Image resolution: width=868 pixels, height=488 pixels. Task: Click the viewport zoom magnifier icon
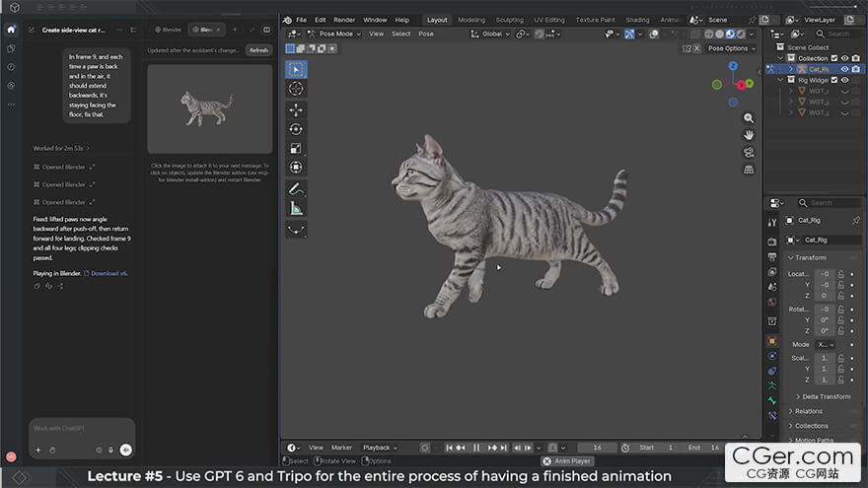pyautogui.click(x=749, y=118)
